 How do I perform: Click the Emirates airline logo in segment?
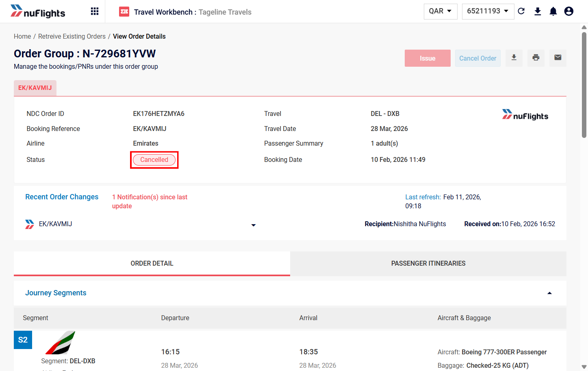60,343
